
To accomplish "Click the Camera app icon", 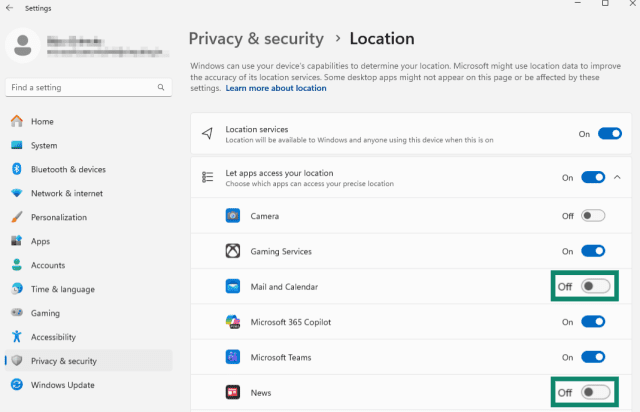I will (233, 216).
